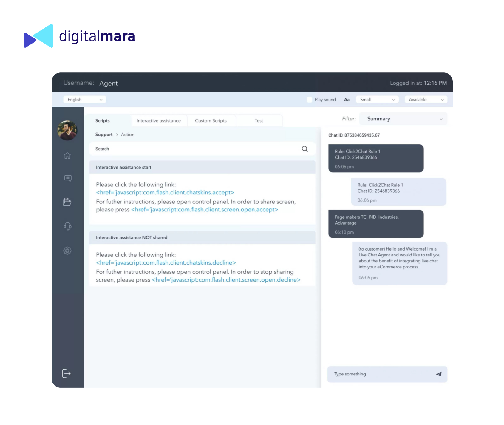Open the Home icon in sidebar

(67, 156)
